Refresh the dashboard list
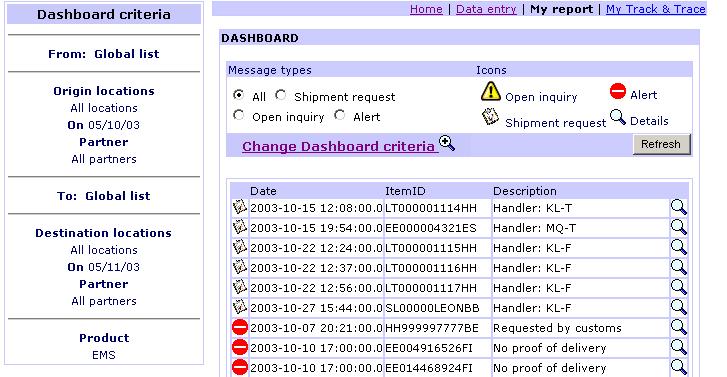This screenshot has height=377, width=727. [x=661, y=144]
